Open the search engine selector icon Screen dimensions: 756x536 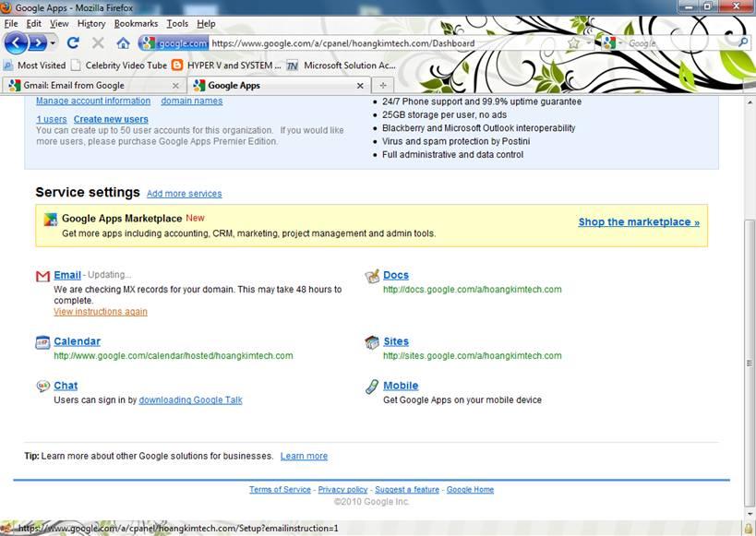pos(609,43)
